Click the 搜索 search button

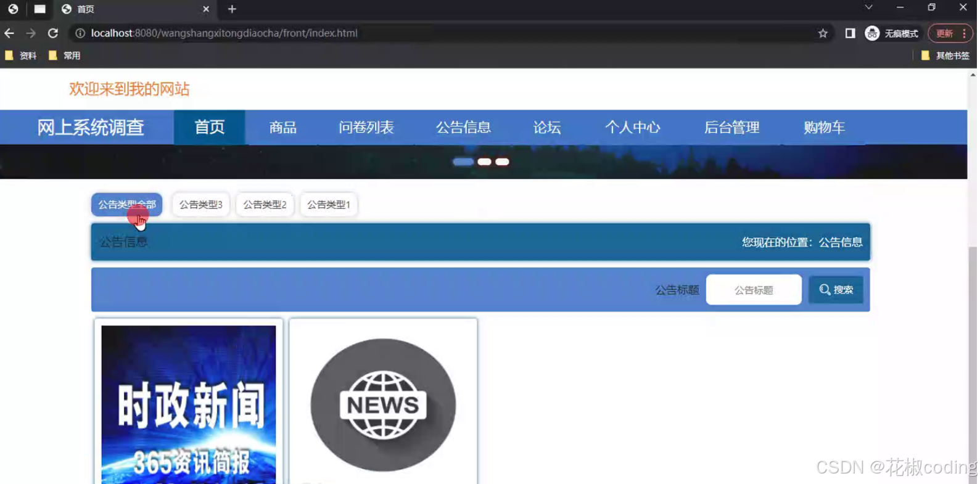pos(836,290)
